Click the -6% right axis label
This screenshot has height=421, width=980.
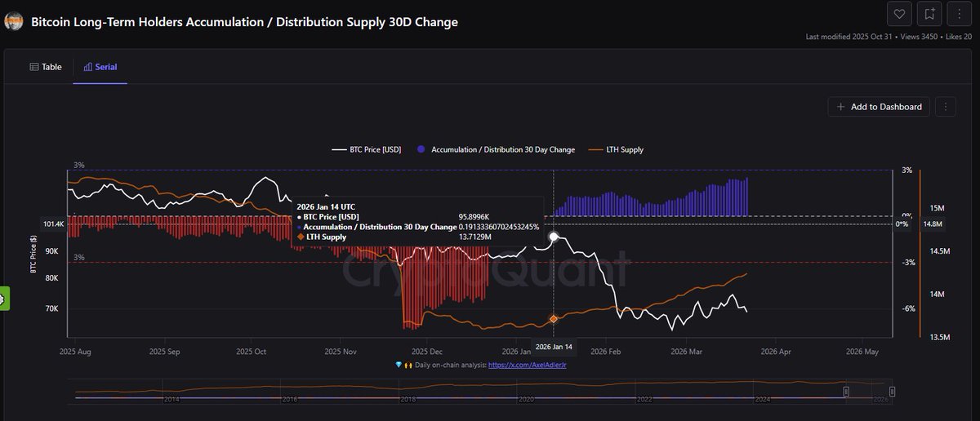coord(908,308)
